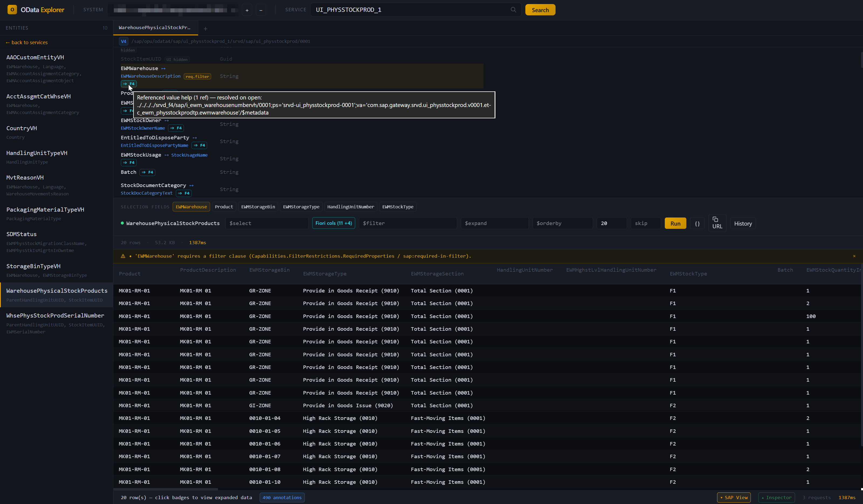Click the $select input field
The image size is (863, 504).
267,223
